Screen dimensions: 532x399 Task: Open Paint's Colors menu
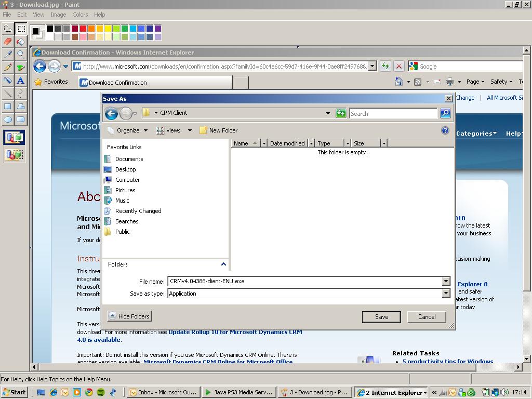pyautogui.click(x=80, y=15)
